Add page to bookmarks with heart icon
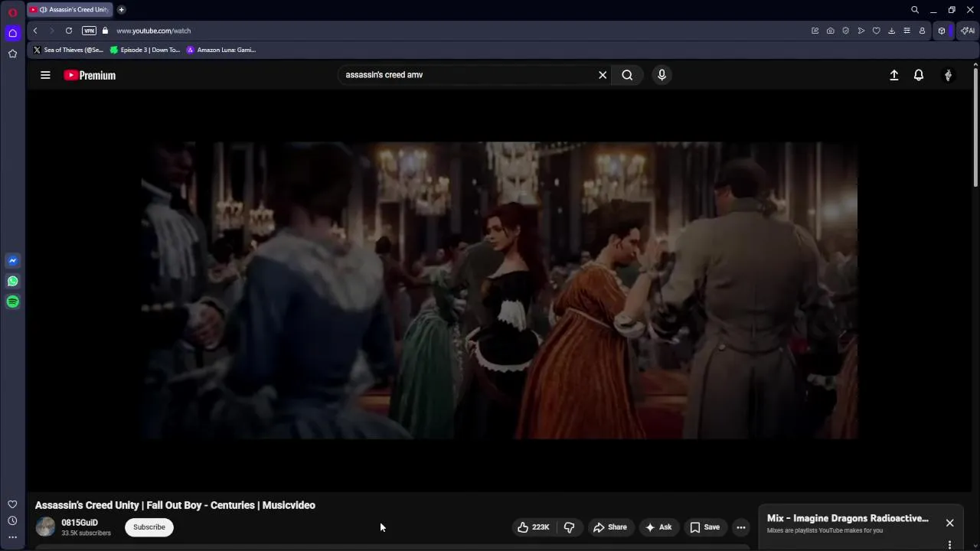This screenshot has width=980, height=551. 876,31
